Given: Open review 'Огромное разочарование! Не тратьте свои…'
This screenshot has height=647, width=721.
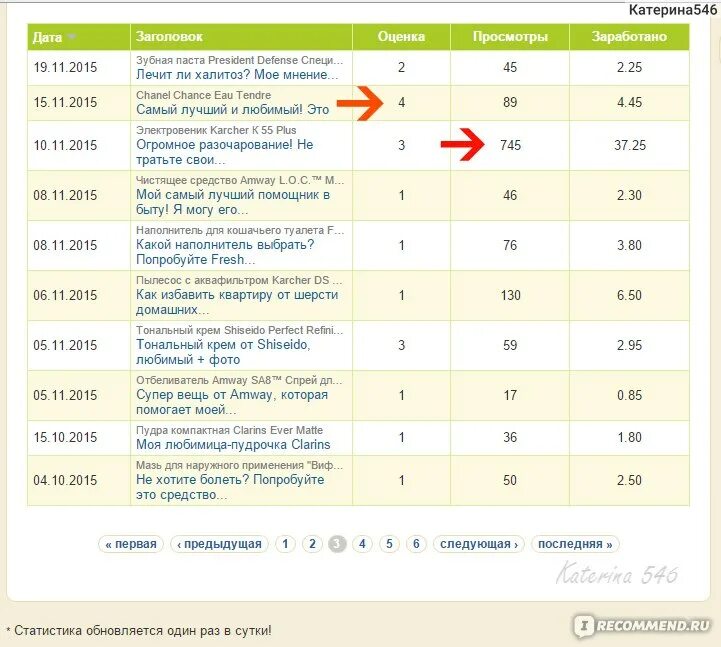Looking at the screenshot, I should (224, 152).
